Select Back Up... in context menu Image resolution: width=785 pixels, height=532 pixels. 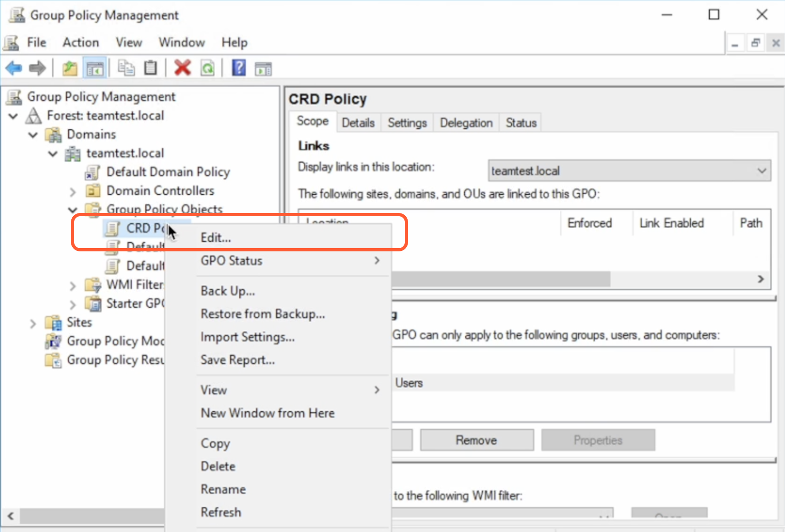tap(227, 291)
